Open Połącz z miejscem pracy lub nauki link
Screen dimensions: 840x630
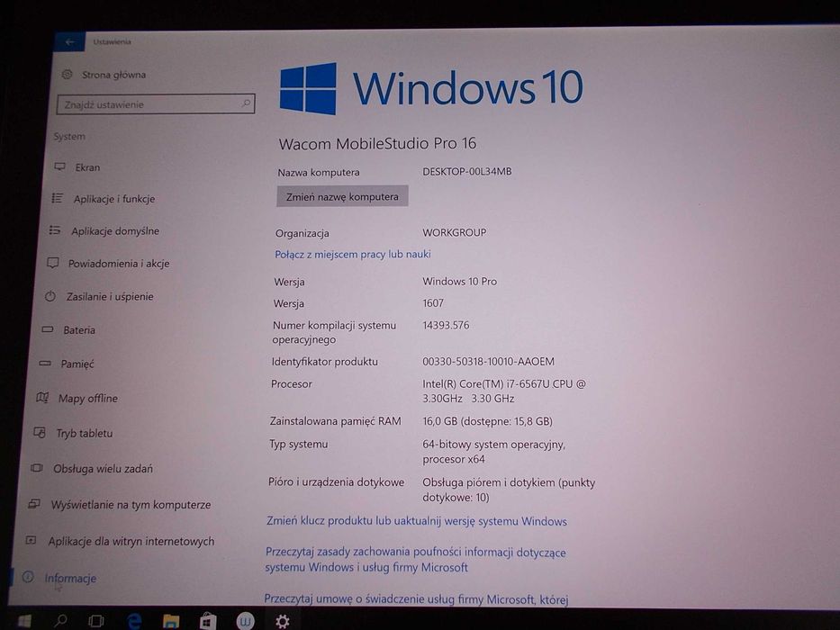tap(353, 255)
